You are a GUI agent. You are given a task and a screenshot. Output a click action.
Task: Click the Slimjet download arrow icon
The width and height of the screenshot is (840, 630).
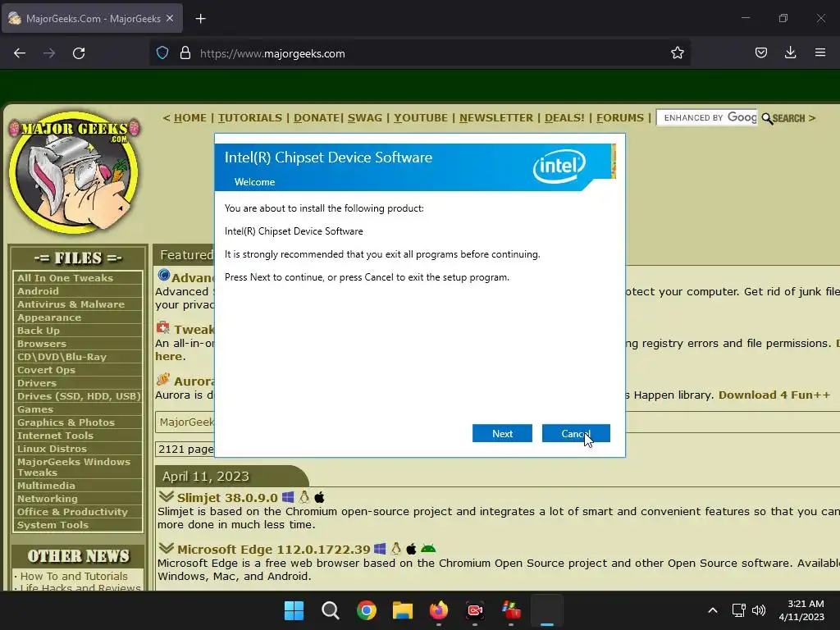tap(166, 496)
